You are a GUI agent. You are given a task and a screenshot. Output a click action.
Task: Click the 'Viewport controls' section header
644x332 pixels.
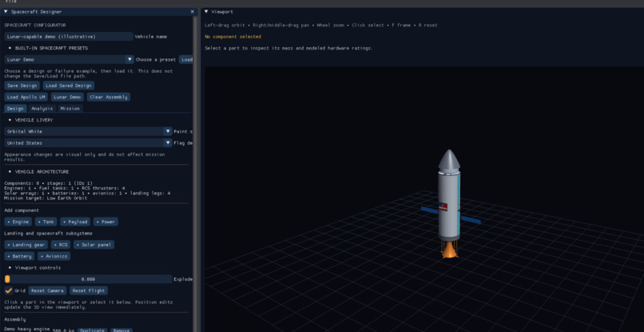(x=38, y=268)
